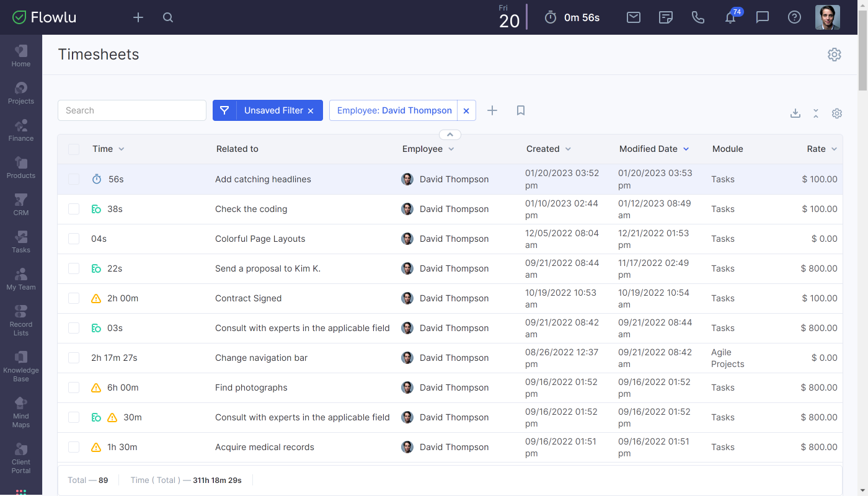Screen dimensions: 868x496
Task: Open table column settings gear
Action: pos(837,113)
